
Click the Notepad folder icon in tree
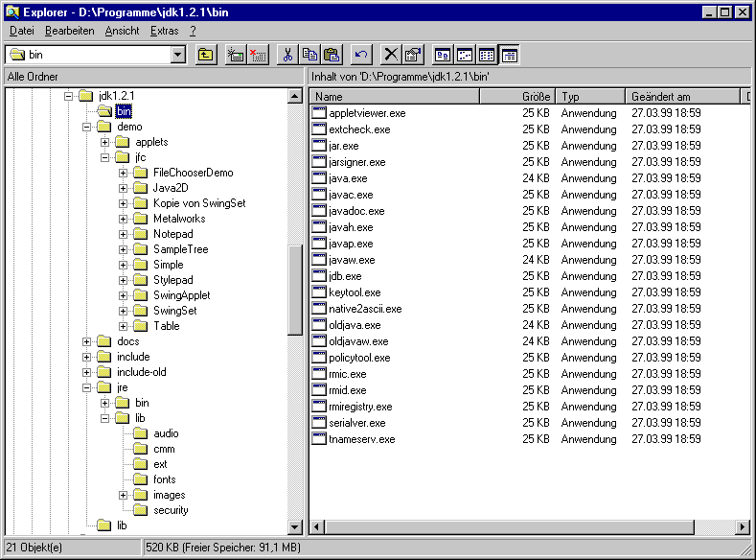140,234
